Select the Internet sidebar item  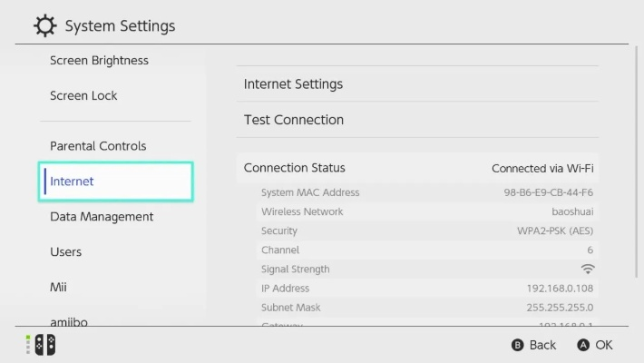coord(116,181)
